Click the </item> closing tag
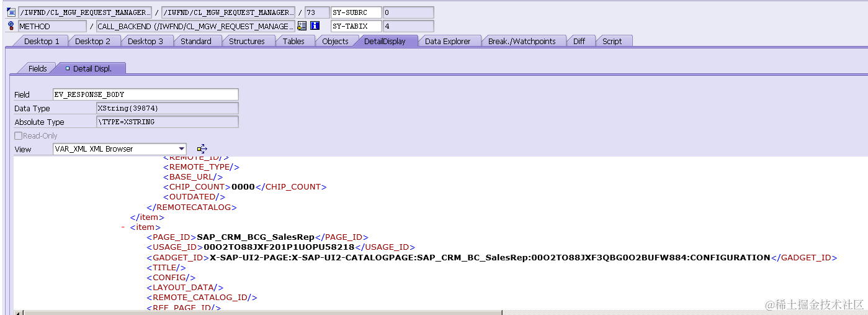Image resolution: width=868 pixels, height=315 pixels. point(147,217)
